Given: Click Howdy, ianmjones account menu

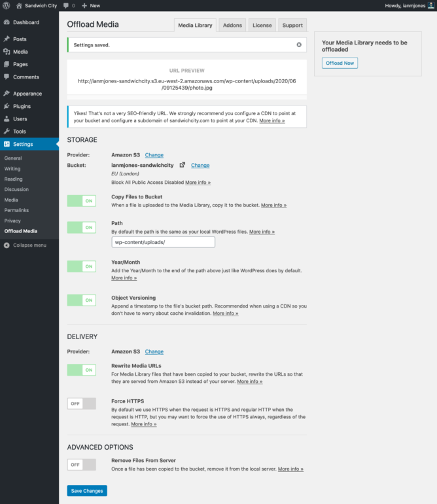Looking at the screenshot, I should [x=410, y=5].
